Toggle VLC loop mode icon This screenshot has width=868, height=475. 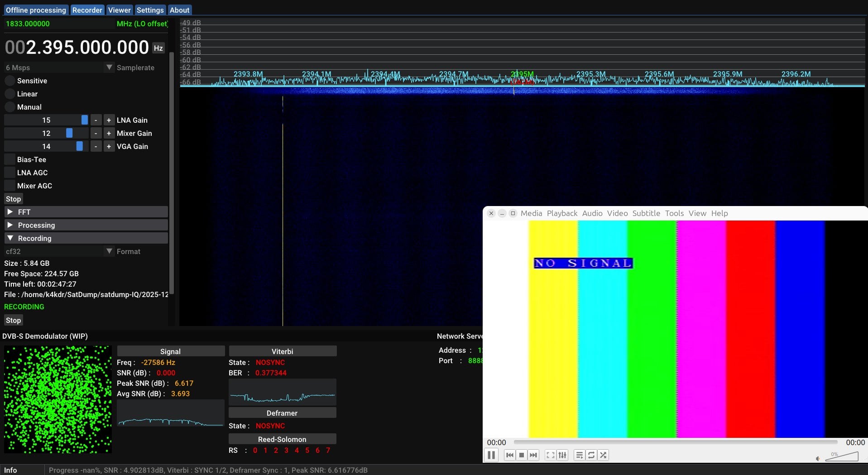click(591, 455)
